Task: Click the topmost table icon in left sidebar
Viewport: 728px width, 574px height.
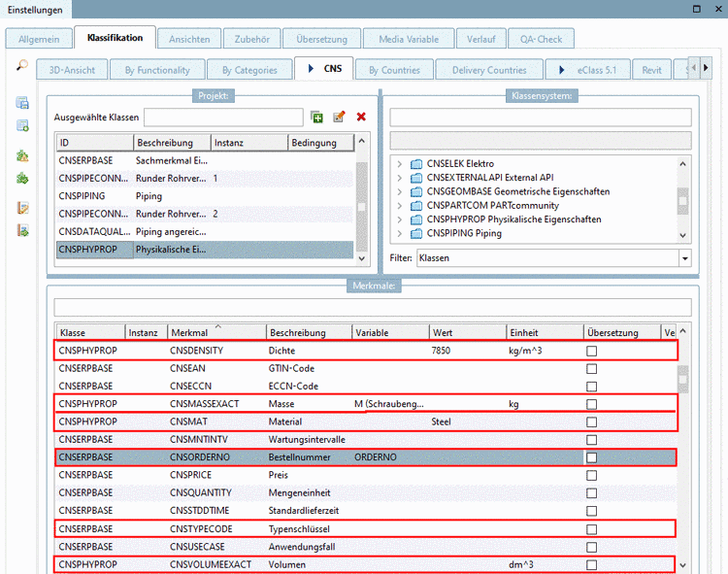Action: [x=22, y=103]
